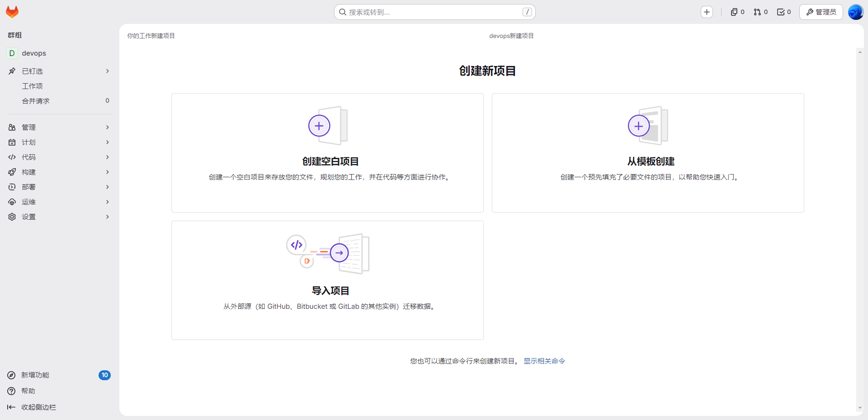
Task: Click the 构建 rocket icon
Action: pos(12,172)
